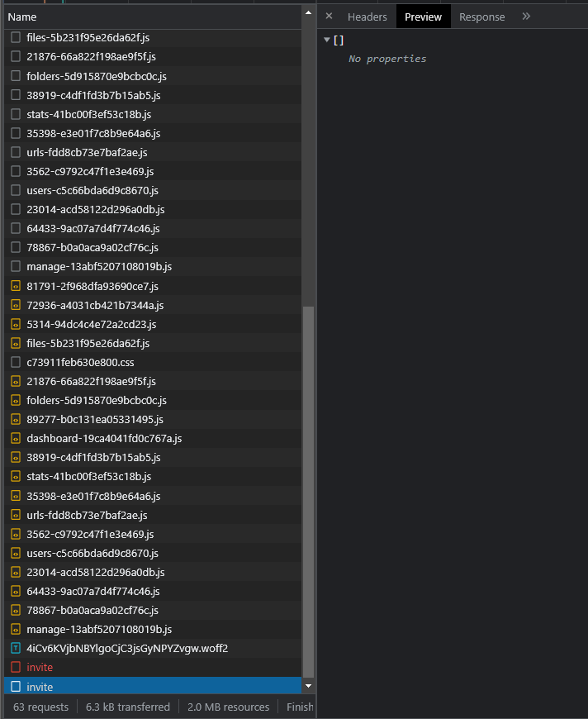Select blank-icon 35398-e3e01f7c8b9e64a6.js row name
588x719 pixels.
[93, 133]
